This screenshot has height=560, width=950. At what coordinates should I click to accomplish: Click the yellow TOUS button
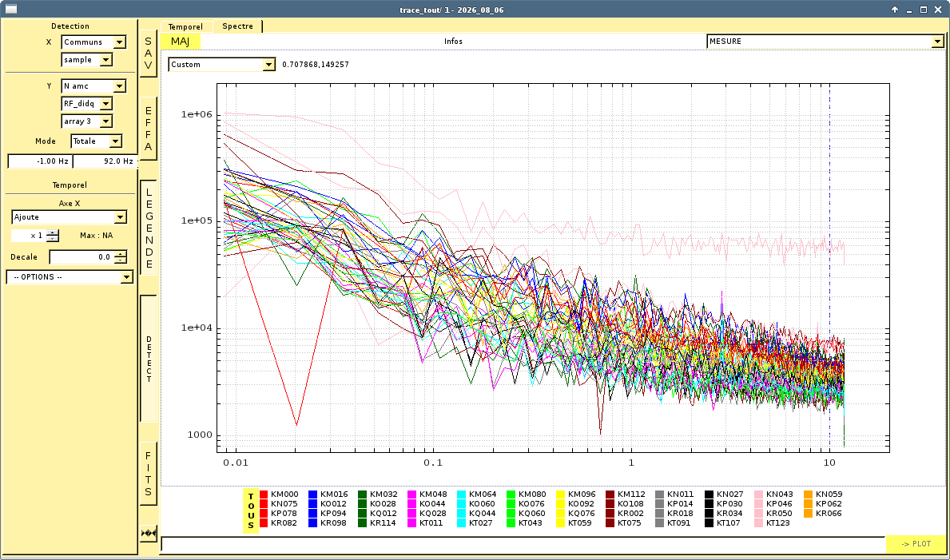coord(251,511)
